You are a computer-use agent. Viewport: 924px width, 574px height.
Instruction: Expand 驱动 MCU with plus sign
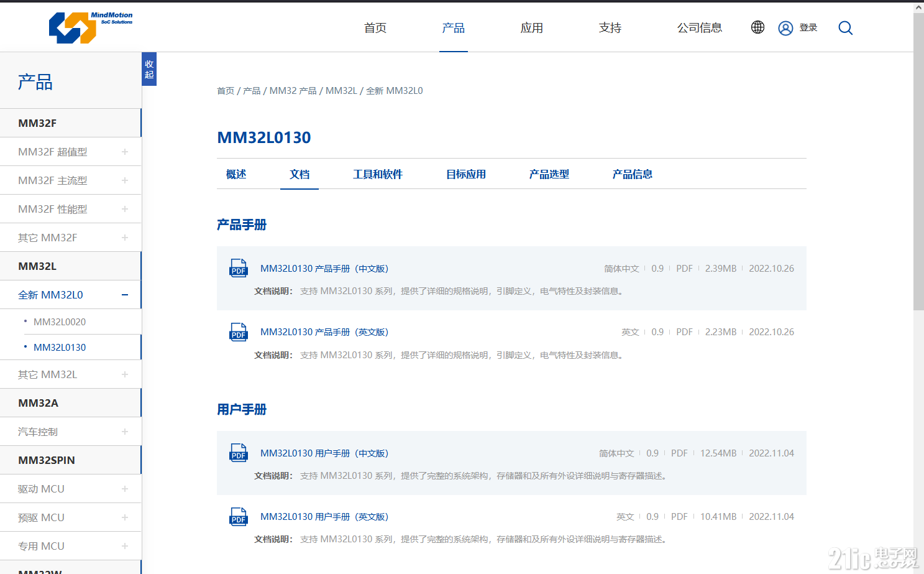(125, 489)
